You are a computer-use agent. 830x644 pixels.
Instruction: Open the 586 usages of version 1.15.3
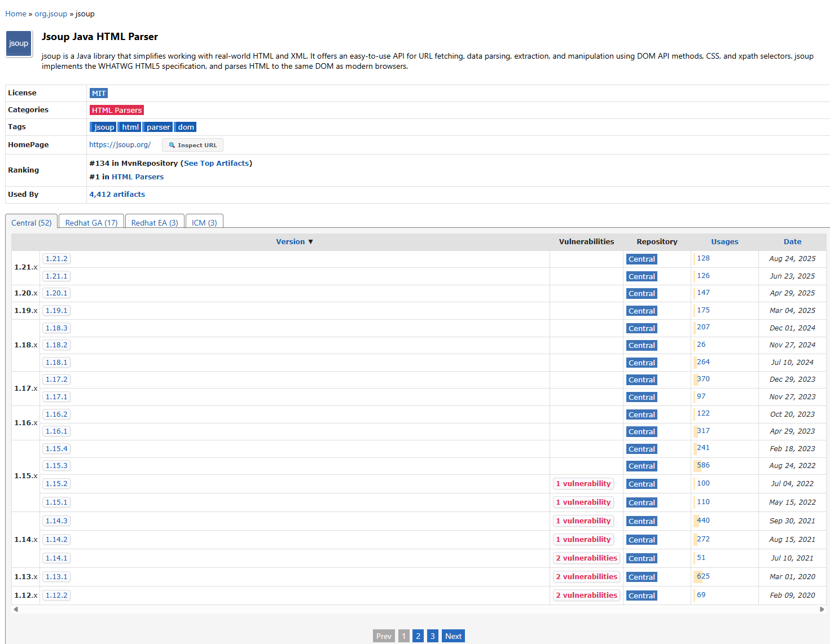coord(703,465)
